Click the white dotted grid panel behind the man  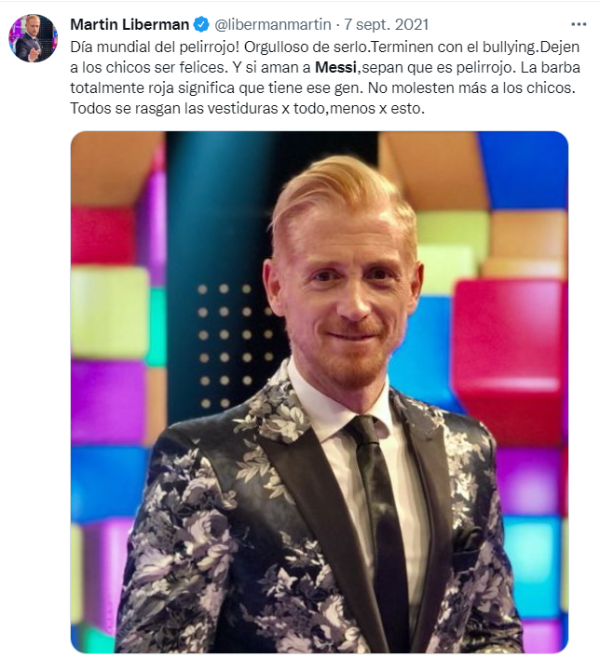pyautogui.click(x=233, y=346)
